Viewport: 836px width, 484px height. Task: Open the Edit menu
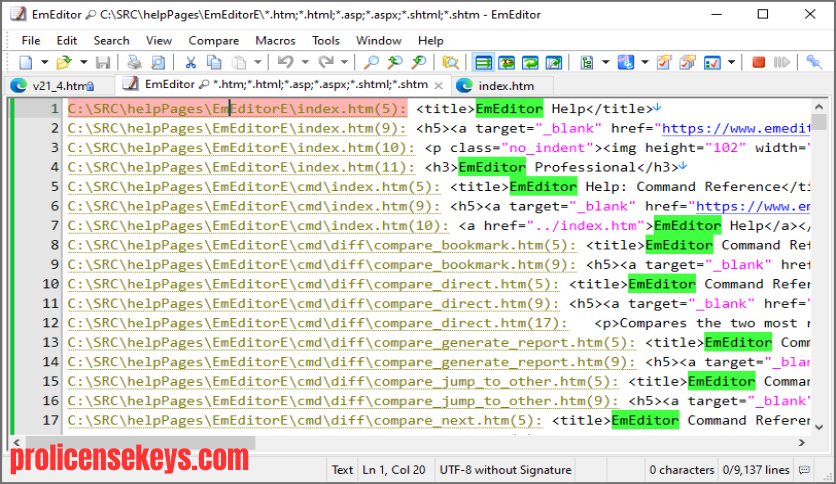67,41
